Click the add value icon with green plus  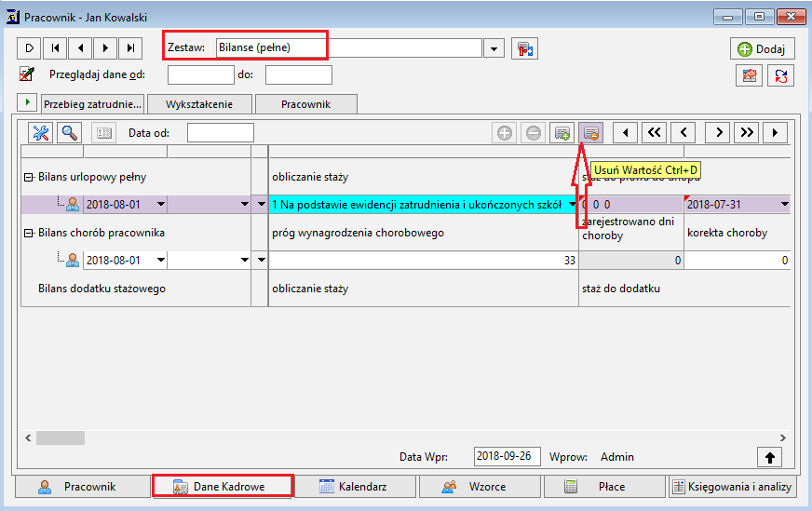pos(562,133)
